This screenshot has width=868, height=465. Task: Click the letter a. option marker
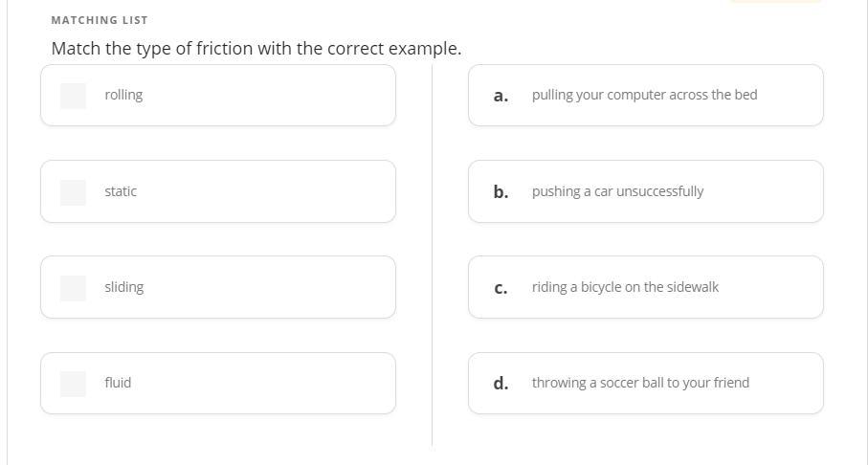click(501, 96)
